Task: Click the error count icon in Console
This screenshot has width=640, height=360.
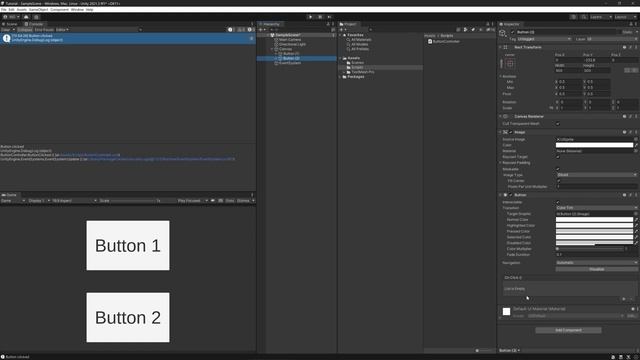Action: [x=250, y=29]
